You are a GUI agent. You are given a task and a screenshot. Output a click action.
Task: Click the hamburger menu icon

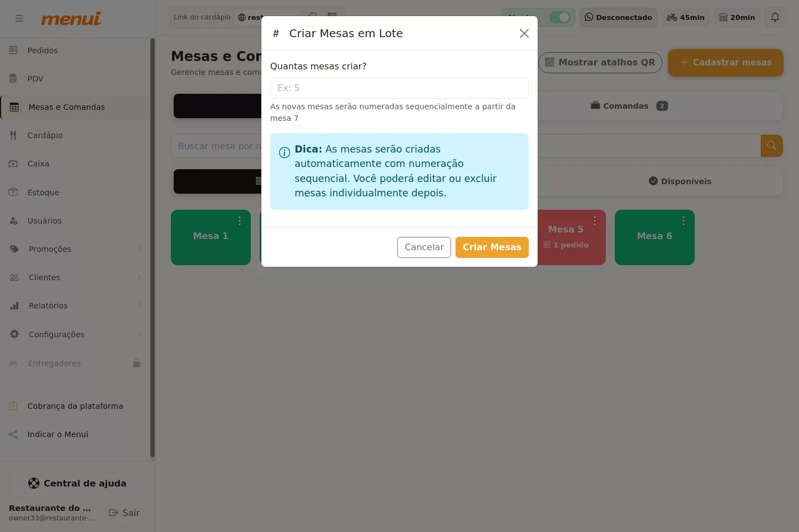(x=19, y=18)
